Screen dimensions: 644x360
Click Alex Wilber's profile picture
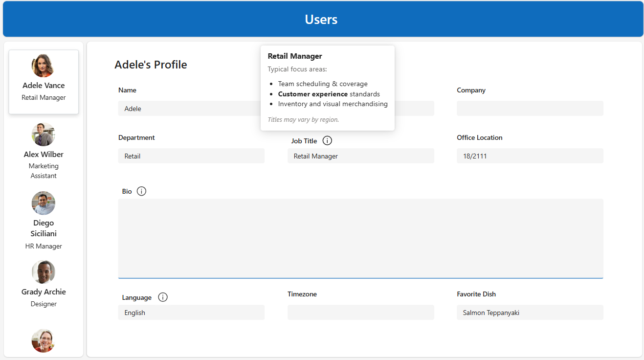(x=43, y=135)
